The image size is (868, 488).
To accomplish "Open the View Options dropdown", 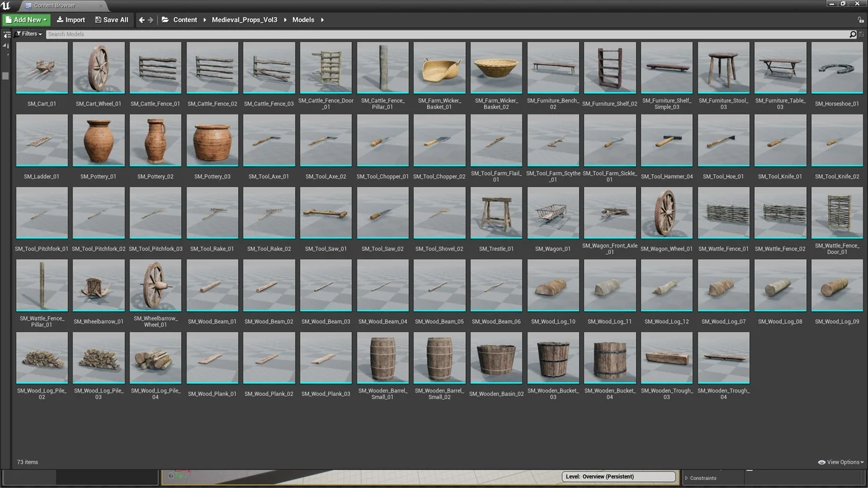I will pyautogui.click(x=841, y=462).
